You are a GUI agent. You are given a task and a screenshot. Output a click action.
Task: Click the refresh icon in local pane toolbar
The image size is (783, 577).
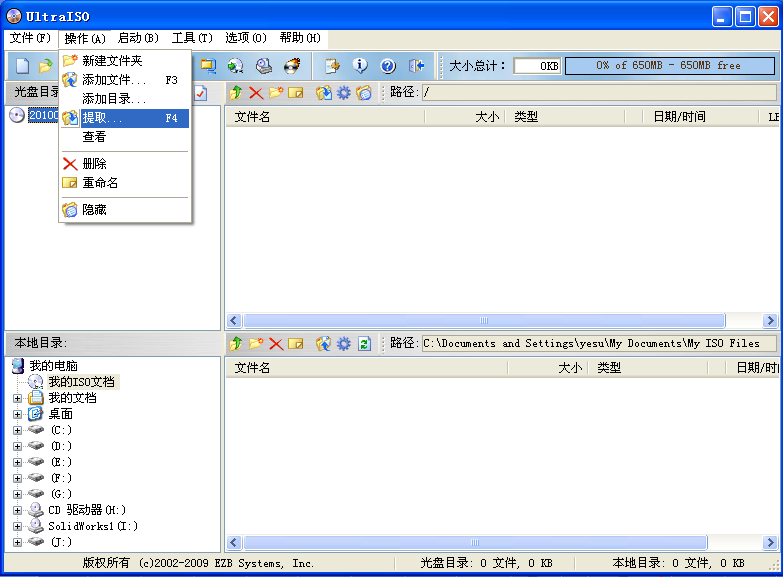(364, 344)
